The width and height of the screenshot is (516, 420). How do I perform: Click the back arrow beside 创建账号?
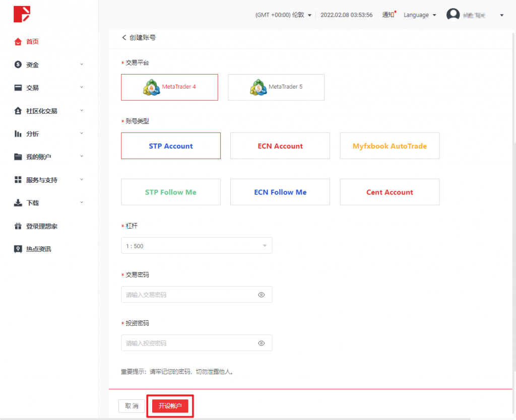point(124,38)
